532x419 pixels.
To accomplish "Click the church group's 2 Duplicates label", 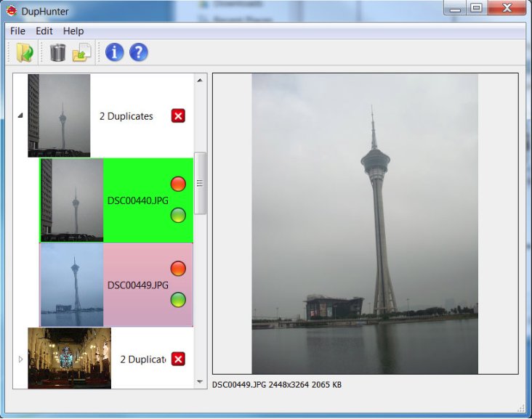I will pos(143,359).
